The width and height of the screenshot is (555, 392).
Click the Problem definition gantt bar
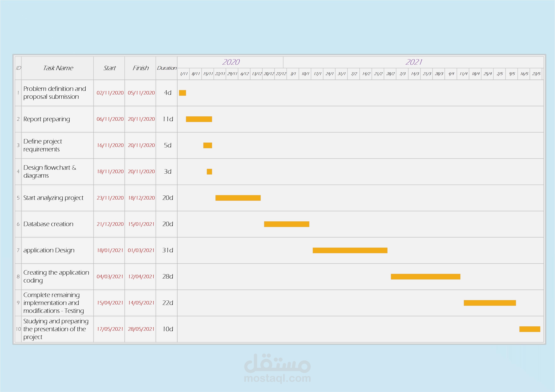click(183, 93)
